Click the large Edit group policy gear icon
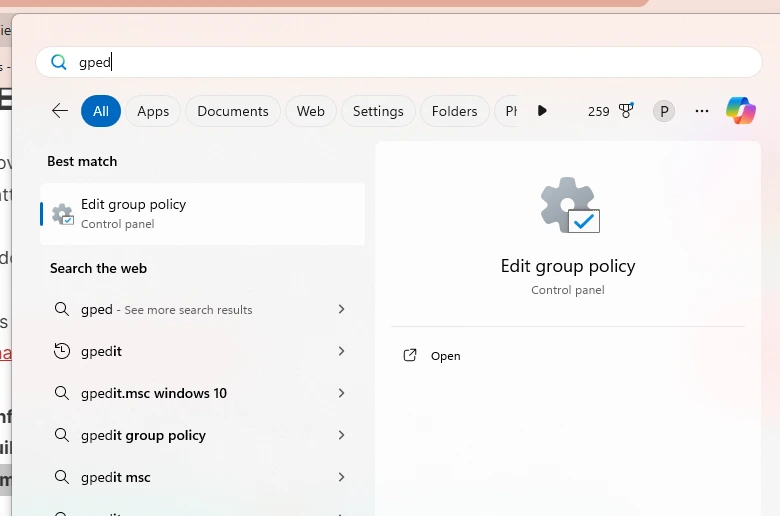 pos(569,205)
